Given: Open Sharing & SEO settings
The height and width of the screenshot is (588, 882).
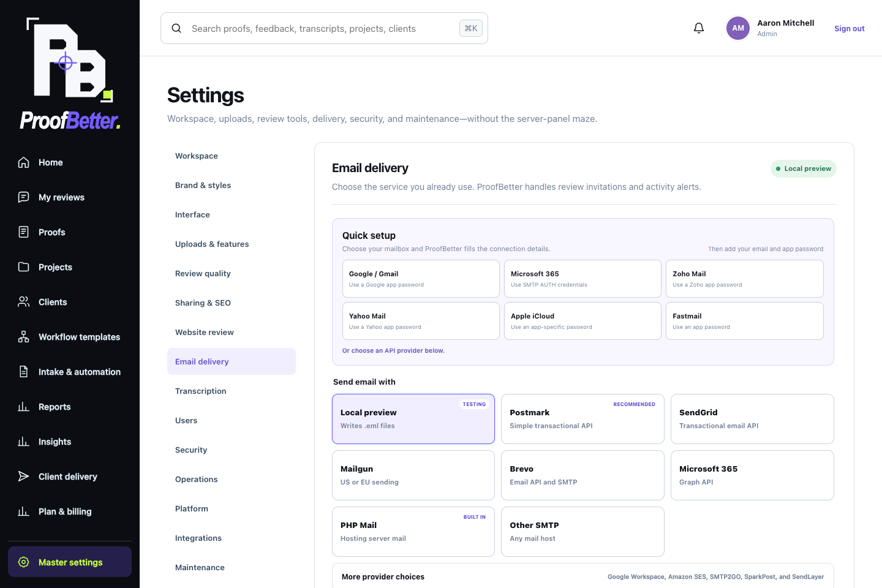Looking at the screenshot, I should click(232, 303).
